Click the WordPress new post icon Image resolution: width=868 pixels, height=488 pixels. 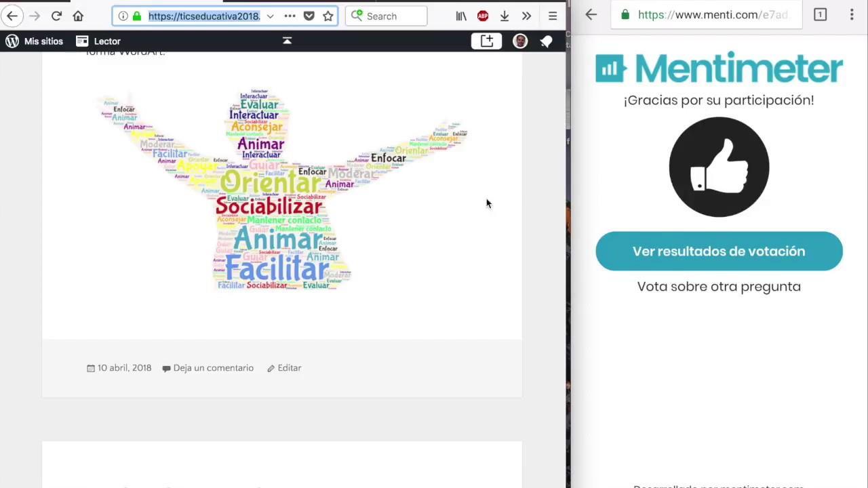(487, 41)
